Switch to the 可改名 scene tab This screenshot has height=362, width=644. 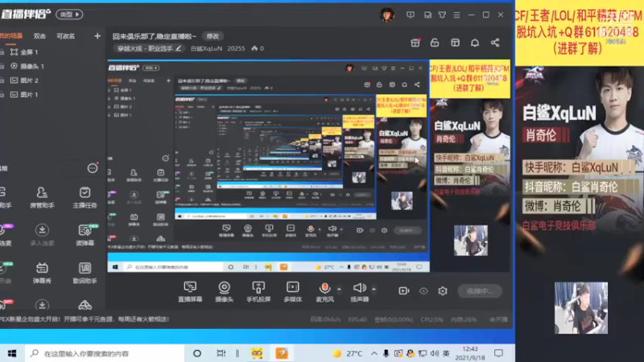[x=66, y=36]
